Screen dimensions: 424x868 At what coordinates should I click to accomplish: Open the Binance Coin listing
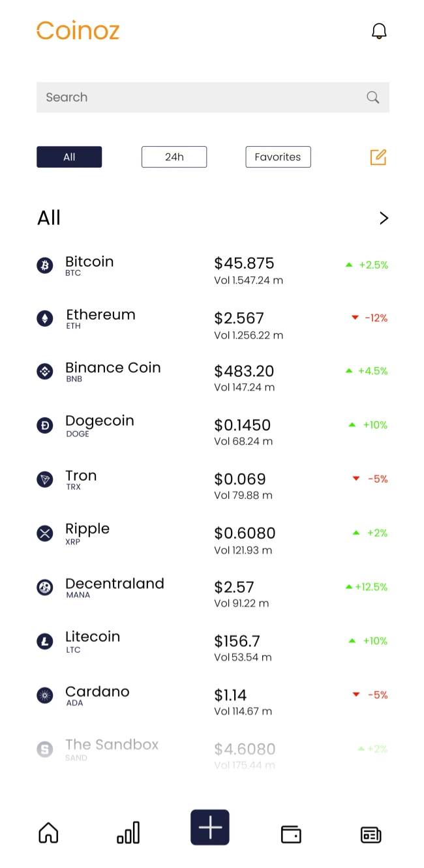click(x=113, y=371)
